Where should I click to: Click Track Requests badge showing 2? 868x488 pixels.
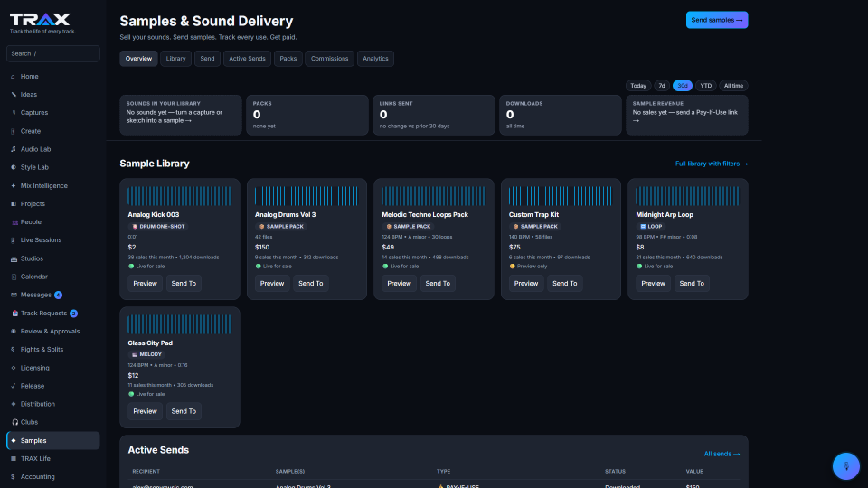pos(73,314)
